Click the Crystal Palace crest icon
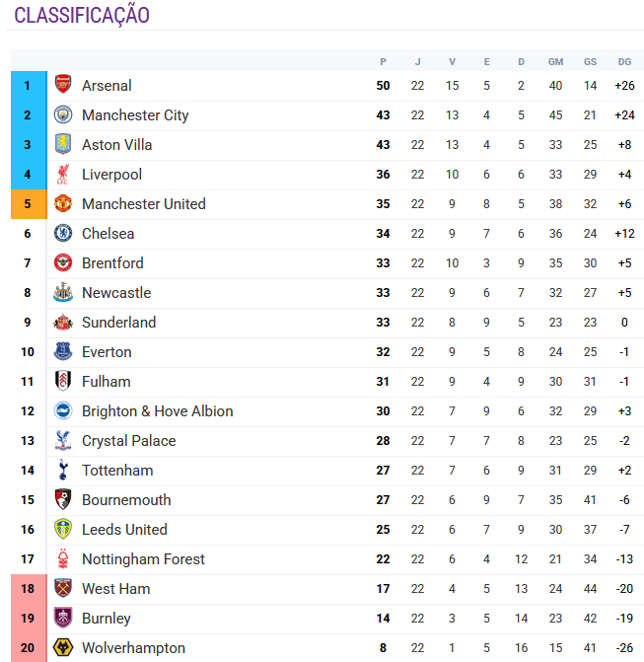The width and height of the screenshot is (644, 662). point(63,441)
